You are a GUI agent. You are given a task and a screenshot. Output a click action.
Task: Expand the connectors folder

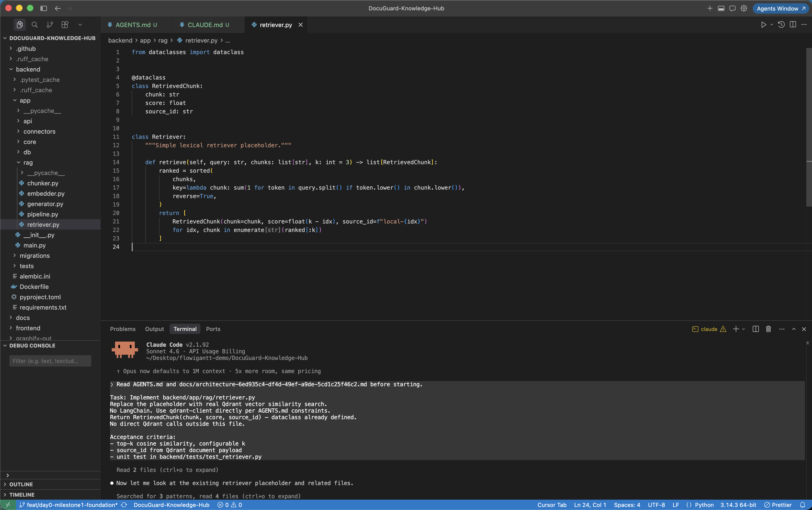pos(50,131)
